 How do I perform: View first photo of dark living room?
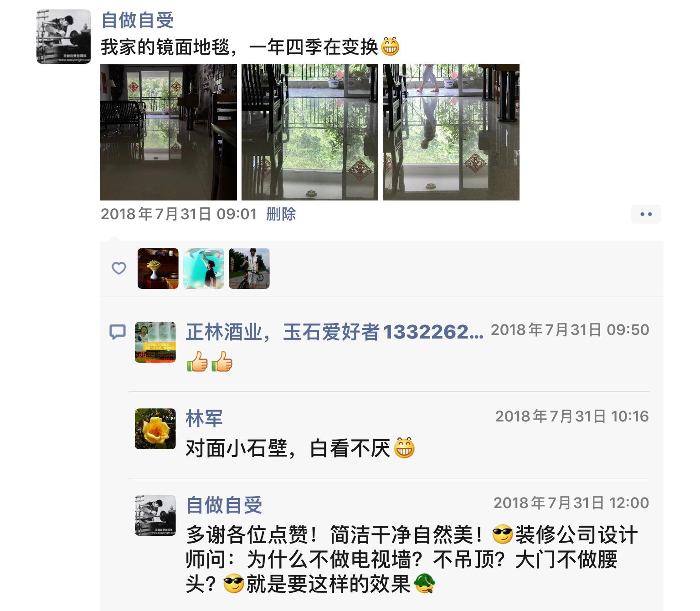[169, 132]
